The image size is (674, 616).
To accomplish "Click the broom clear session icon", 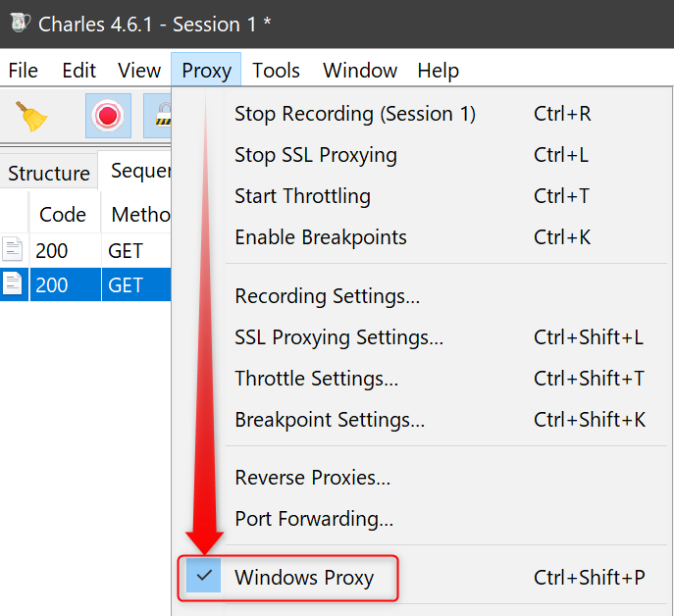I will tap(31, 116).
